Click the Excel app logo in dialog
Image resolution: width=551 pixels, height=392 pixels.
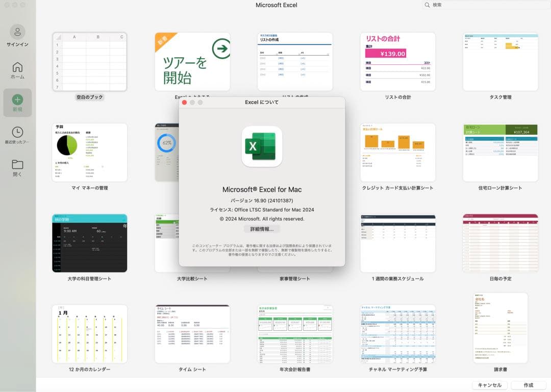coord(262,146)
